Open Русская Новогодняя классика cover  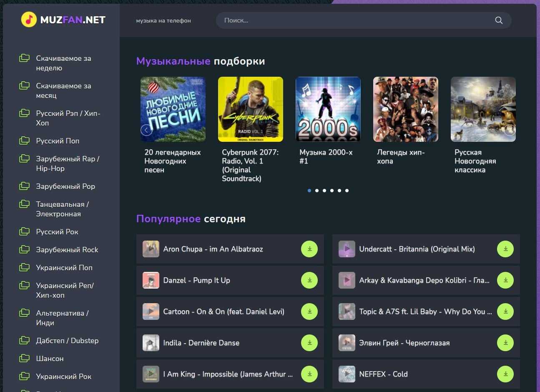483,109
